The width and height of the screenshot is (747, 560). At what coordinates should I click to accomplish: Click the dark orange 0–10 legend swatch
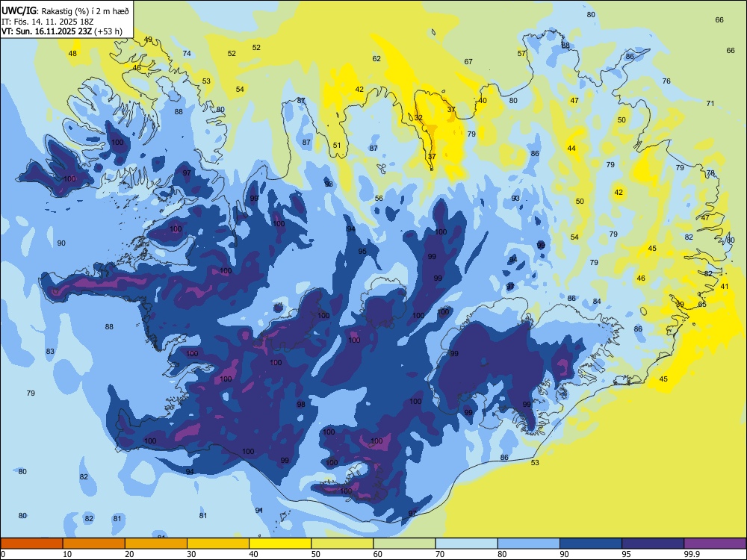pos(32,544)
